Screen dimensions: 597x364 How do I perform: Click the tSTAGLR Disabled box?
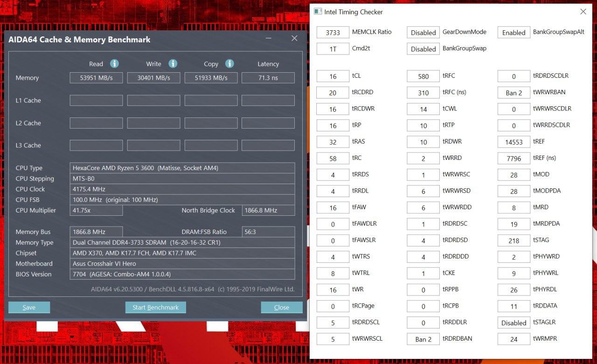tap(514, 323)
